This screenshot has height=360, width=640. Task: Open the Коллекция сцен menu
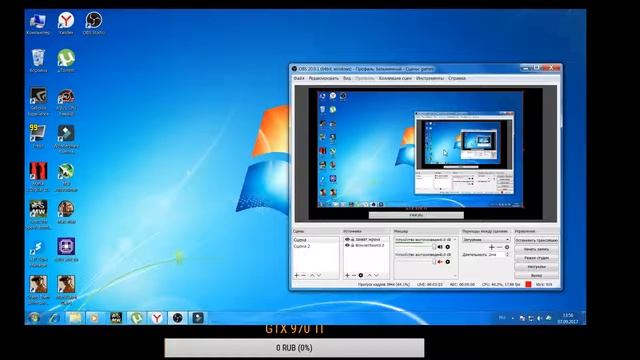pyautogui.click(x=395, y=78)
